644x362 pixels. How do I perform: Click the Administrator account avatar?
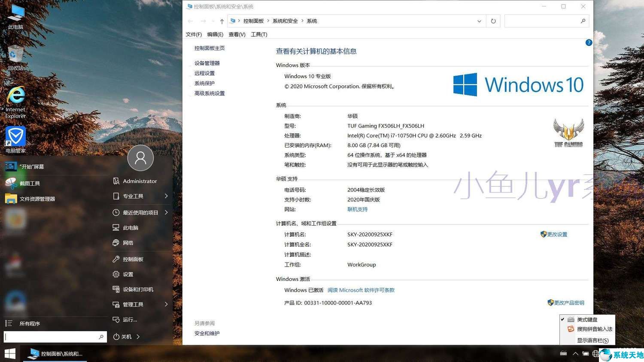pos(140,158)
